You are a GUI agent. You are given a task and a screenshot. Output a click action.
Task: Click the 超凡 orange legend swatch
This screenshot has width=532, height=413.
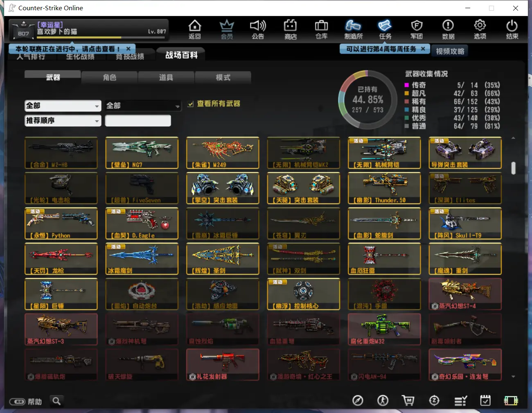point(407,93)
